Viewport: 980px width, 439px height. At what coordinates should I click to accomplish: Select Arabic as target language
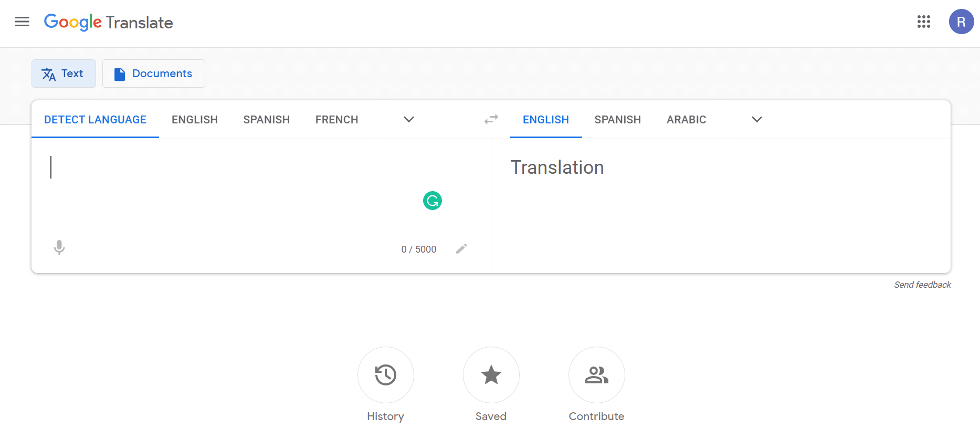tap(687, 120)
